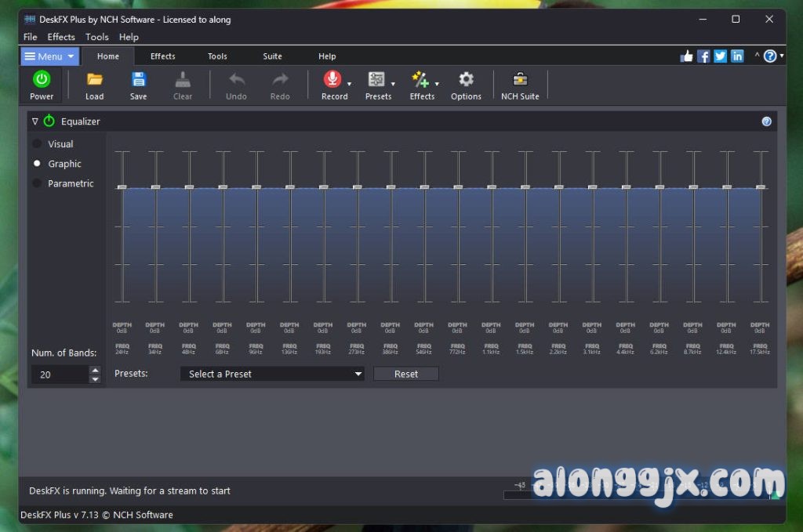Expand the blue Menu dropdown button
The width and height of the screenshot is (803, 532).
pyautogui.click(x=49, y=56)
